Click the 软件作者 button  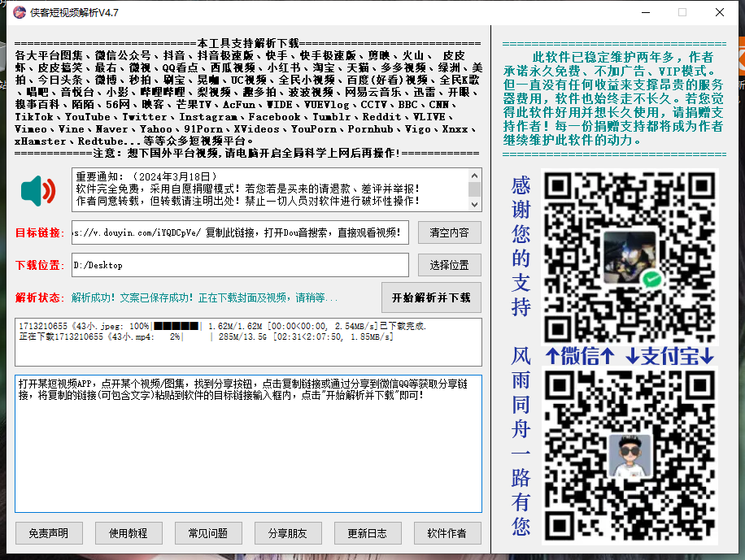click(447, 533)
